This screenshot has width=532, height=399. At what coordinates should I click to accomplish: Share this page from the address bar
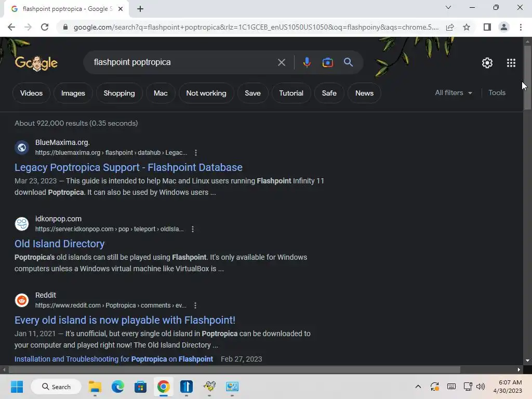pos(450,27)
